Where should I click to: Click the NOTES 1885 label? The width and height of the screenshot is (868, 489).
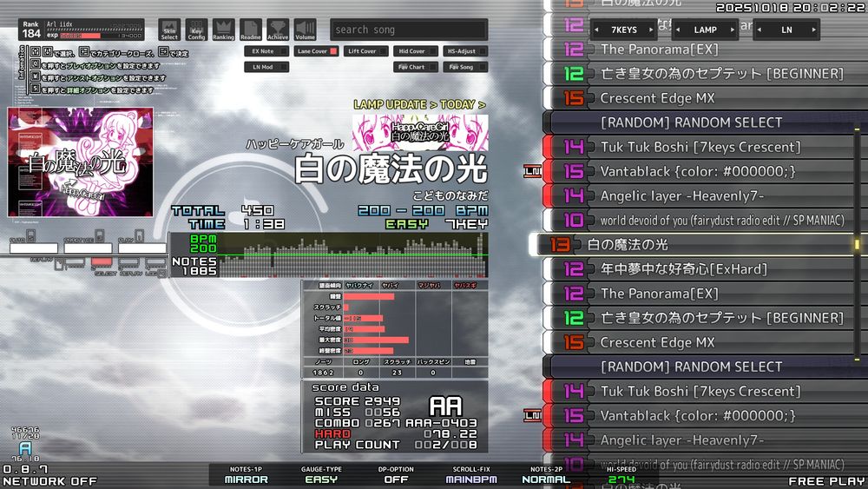coord(194,266)
